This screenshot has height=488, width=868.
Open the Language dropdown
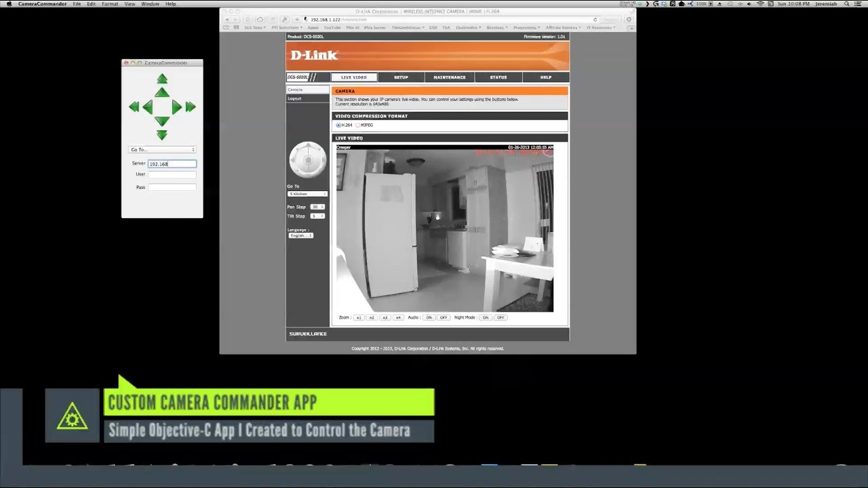click(300, 235)
